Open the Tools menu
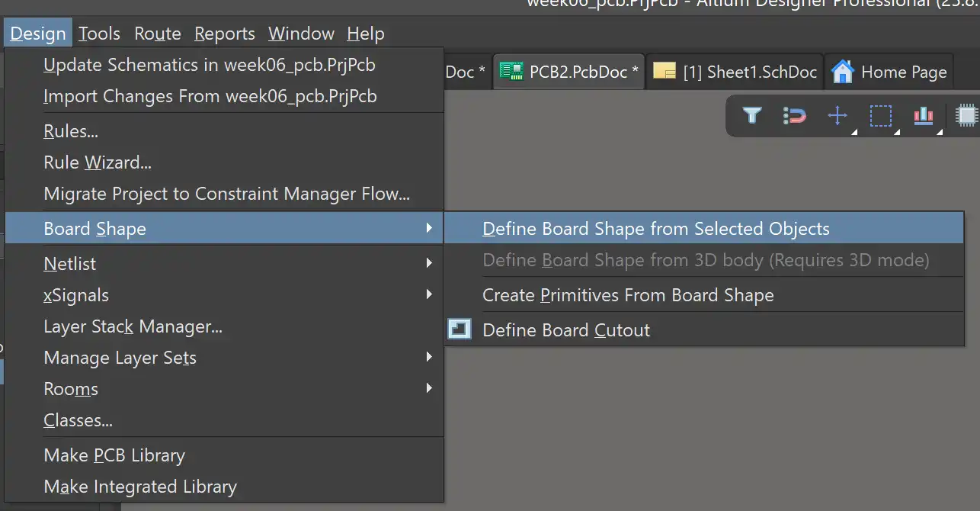The height and width of the screenshot is (511, 980). tap(99, 34)
